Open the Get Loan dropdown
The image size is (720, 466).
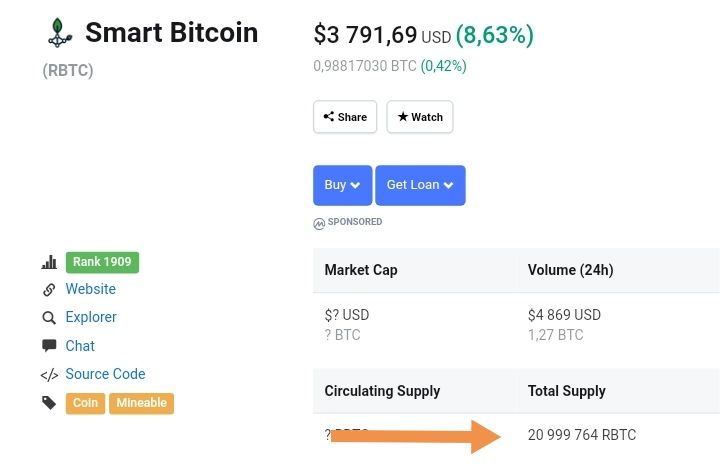tap(420, 185)
